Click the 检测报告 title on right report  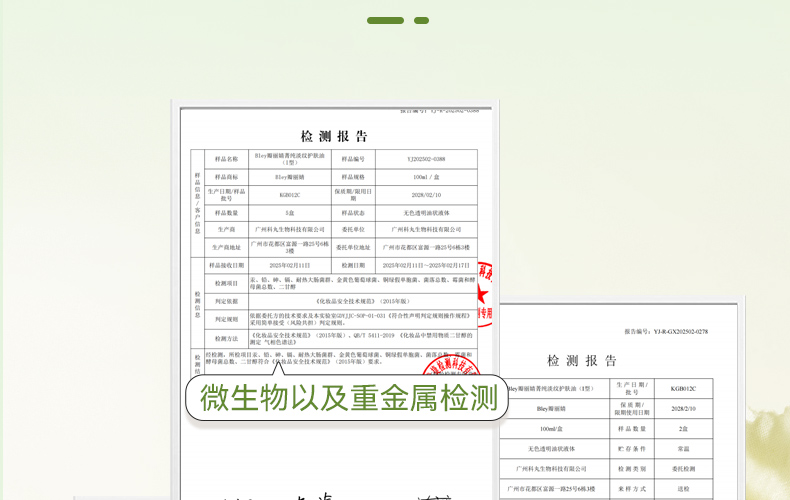pyautogui.click(x=581, y=360)
